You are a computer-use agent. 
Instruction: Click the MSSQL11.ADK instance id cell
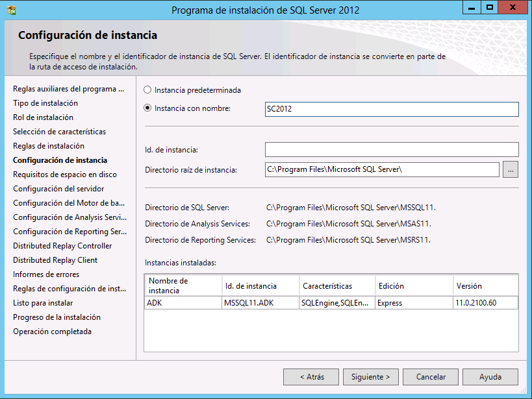(x=260, y=303)
